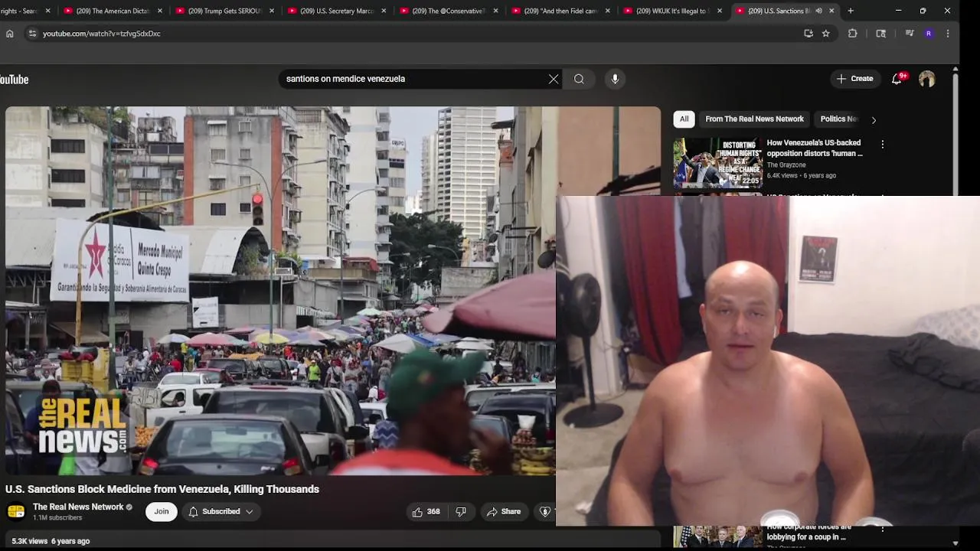Clear the search box with X
This screenshot has height=551, width=980.
click(x=554, y=79)
